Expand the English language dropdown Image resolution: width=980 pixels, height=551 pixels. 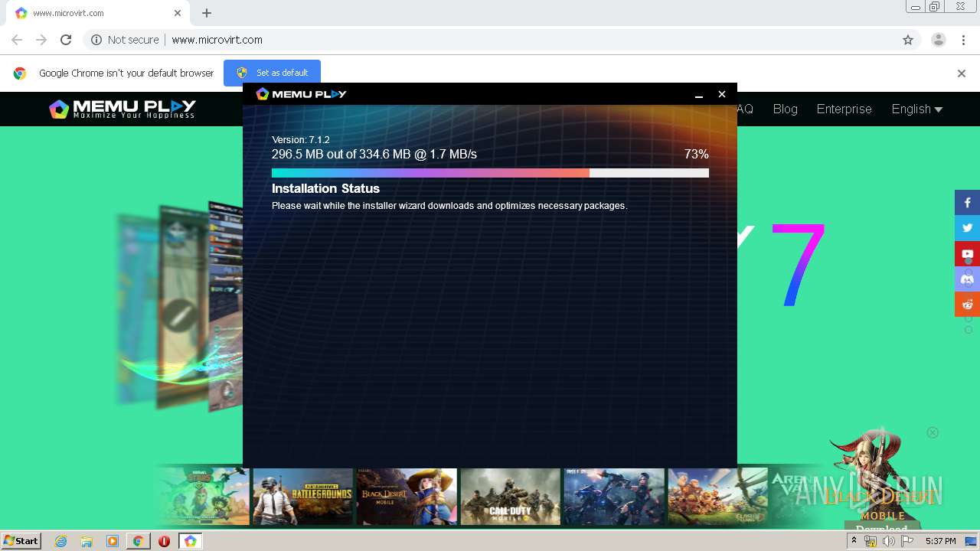(x=916, y=109)
